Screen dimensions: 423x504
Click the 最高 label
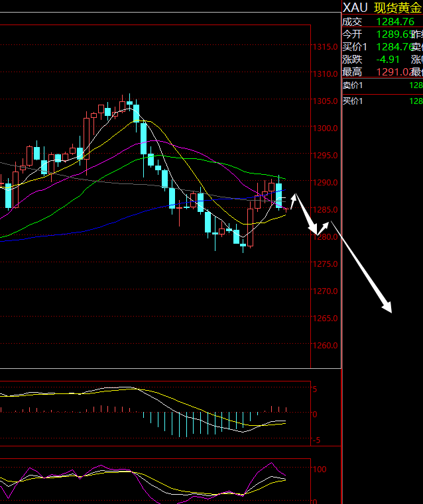[x=352, y=72]
